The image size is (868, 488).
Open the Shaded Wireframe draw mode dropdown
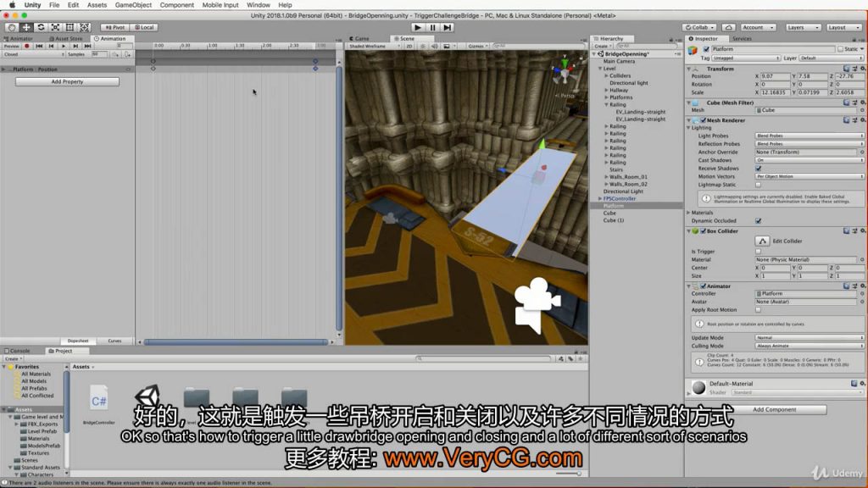(374, 47)
